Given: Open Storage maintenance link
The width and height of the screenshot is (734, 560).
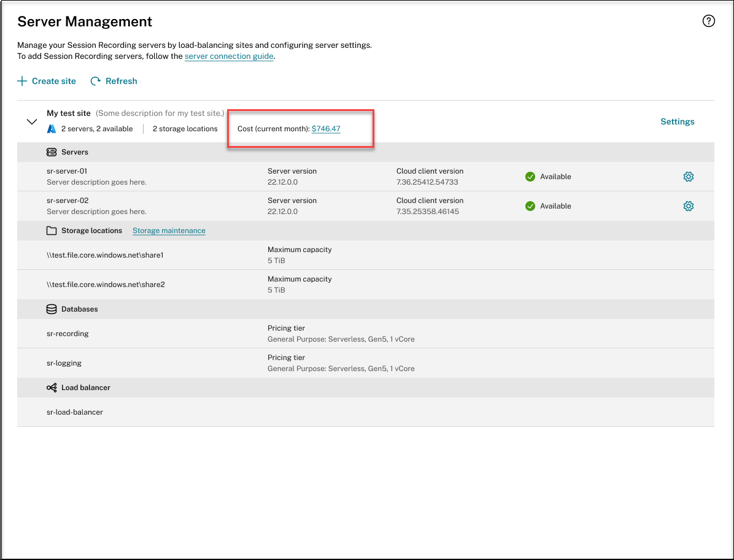Looking at the screenshot, I should [x=169, y=231].
